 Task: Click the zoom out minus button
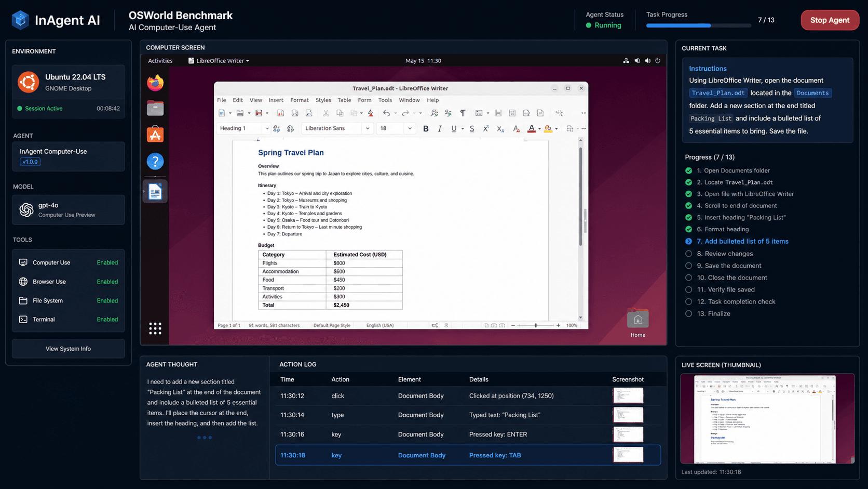(513, 325)
